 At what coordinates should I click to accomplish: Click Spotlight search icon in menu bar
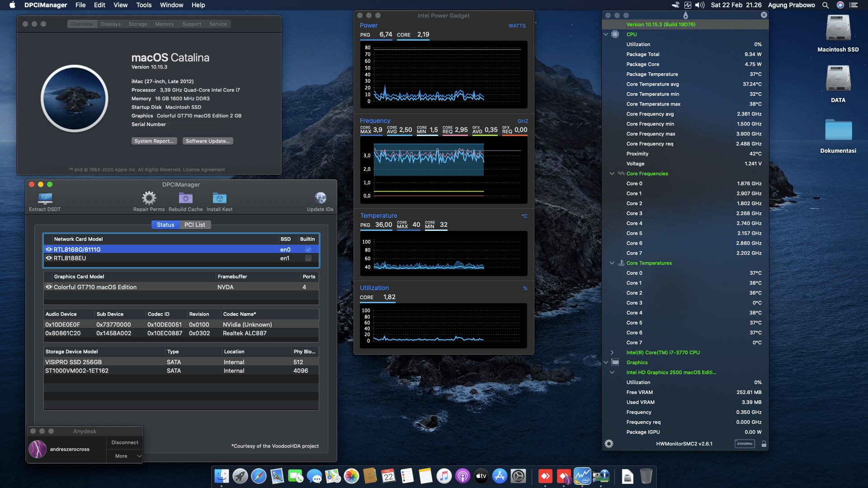(x=826, y=5)
